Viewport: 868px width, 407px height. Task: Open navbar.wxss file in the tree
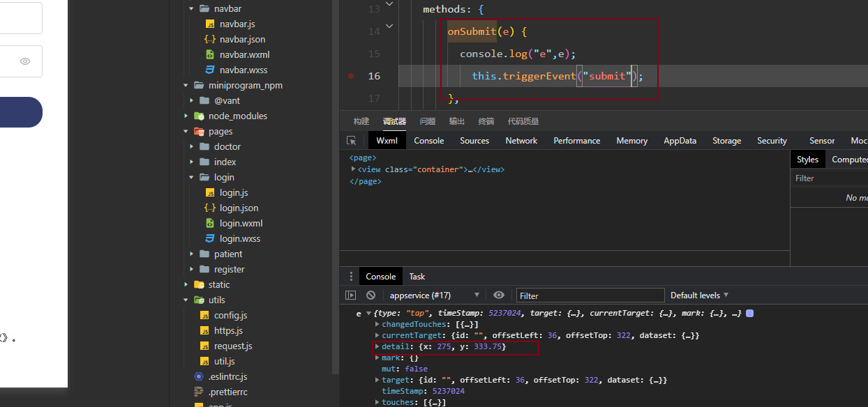pos(243,70)
